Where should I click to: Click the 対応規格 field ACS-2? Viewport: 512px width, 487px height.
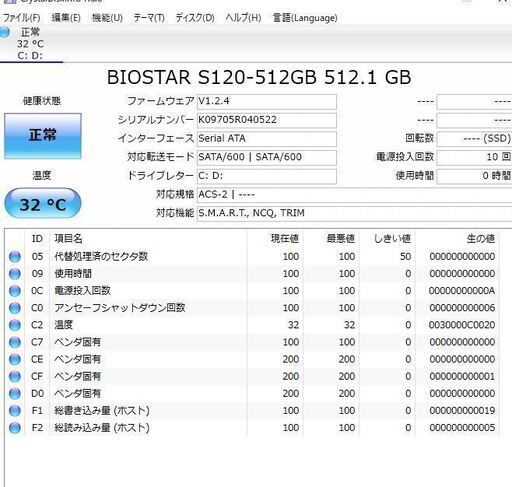click(x=354, y=195)
